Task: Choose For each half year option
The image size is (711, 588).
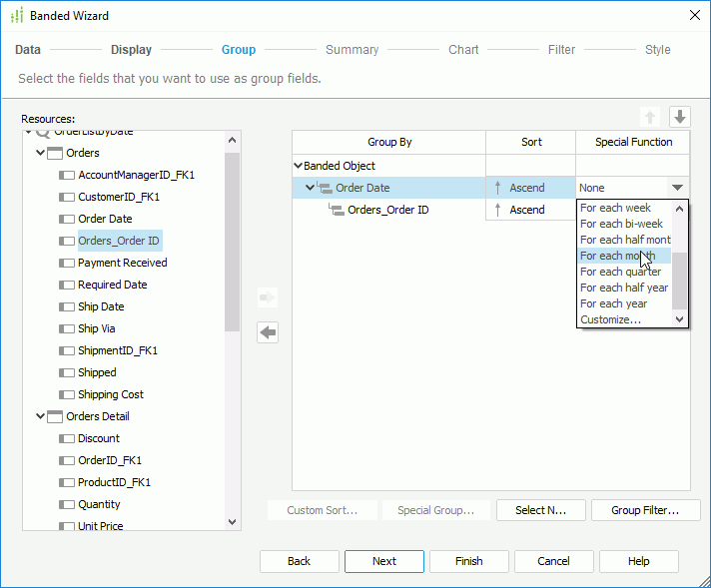Action: pyautogui.click(x=624, y=288)
